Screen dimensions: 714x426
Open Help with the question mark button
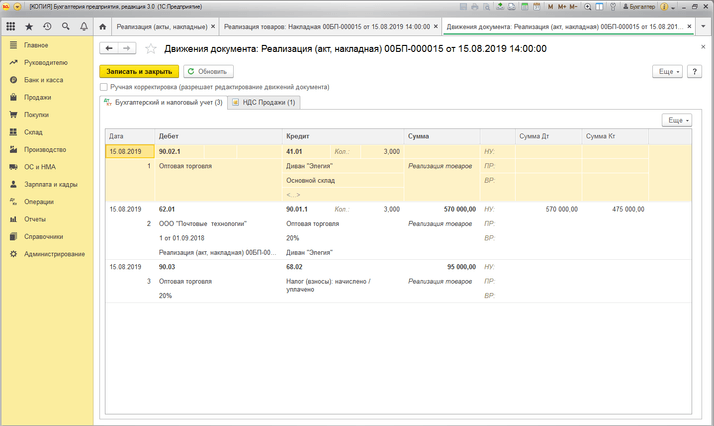click(x=695, y=72)
